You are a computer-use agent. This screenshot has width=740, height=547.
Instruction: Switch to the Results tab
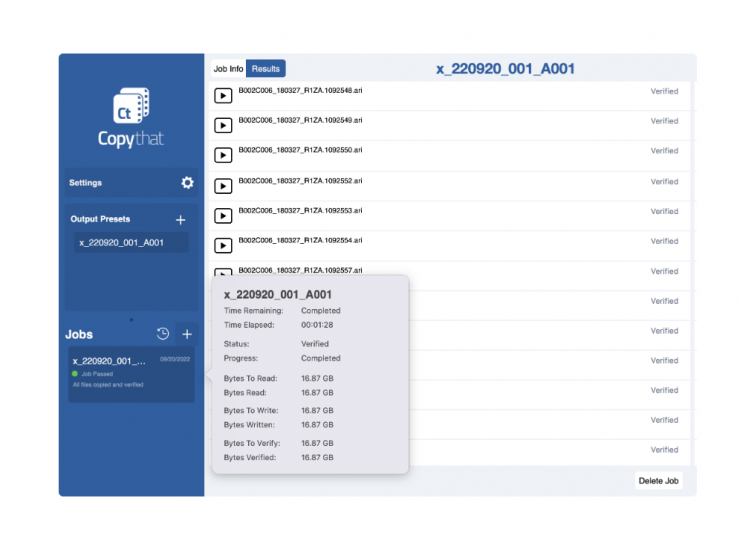click(266, 69)
